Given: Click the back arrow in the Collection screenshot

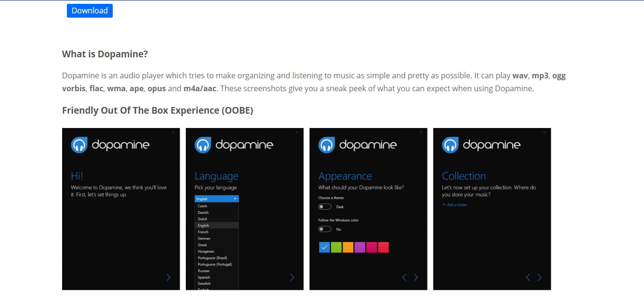Looking at the screenshot, I should click(x=528, y=277).
